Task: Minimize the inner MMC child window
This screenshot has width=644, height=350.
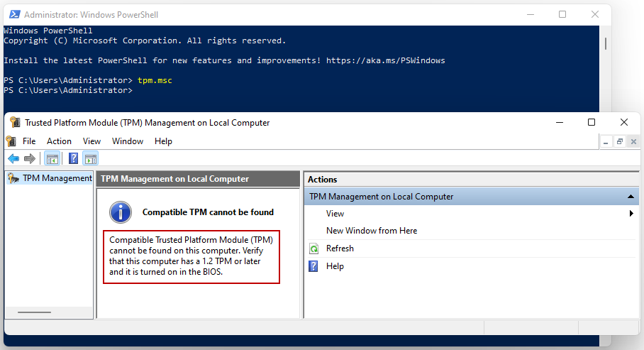Action: 606,142
